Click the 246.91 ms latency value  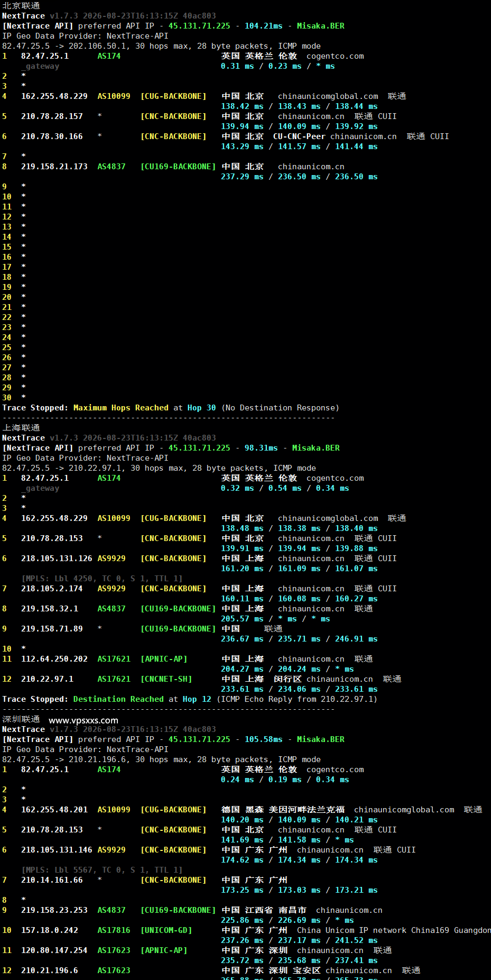(356, 639)
